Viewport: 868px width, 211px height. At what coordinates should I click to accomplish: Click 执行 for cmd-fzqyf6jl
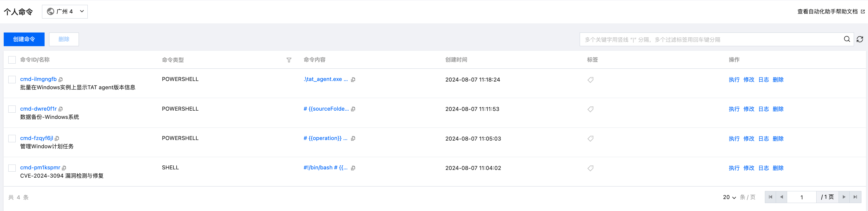(734, 139)
